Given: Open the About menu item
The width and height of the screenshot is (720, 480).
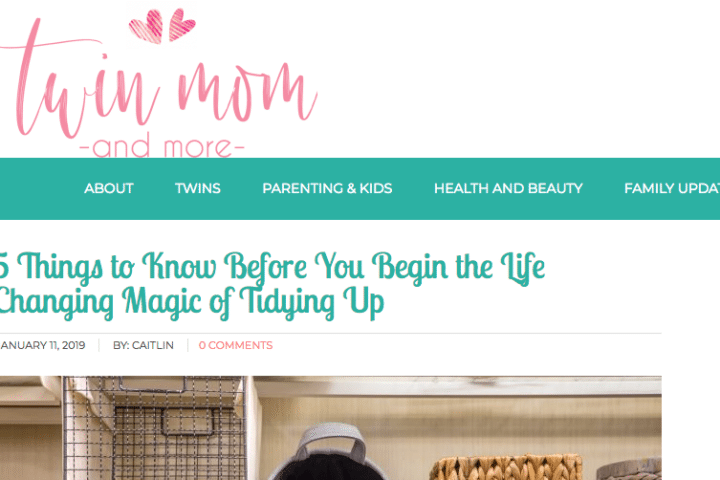Looking at the screenshot, I should pos(108,188).
